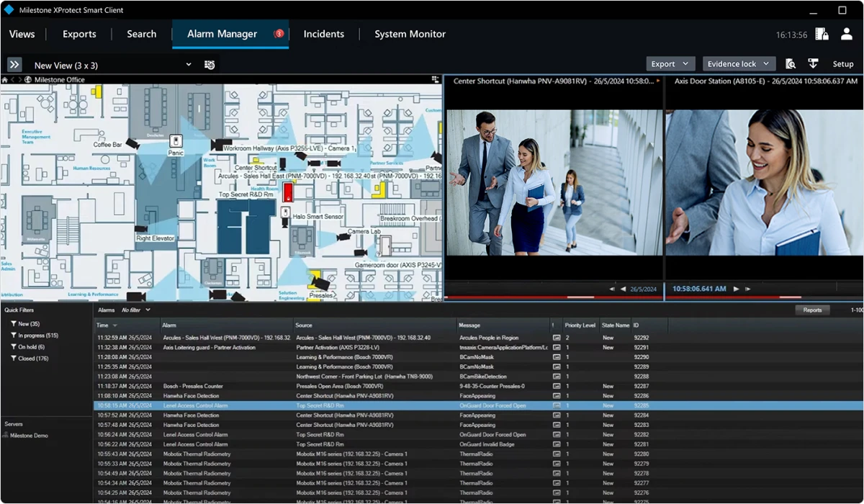Open the Export dropdown
The image size is (864, 504).
(671, 64)
